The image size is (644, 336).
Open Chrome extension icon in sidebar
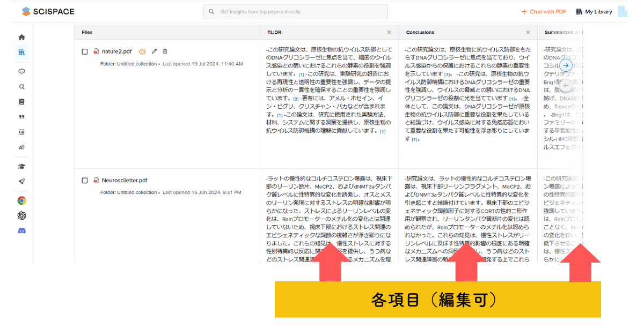(x=21, y=200)
